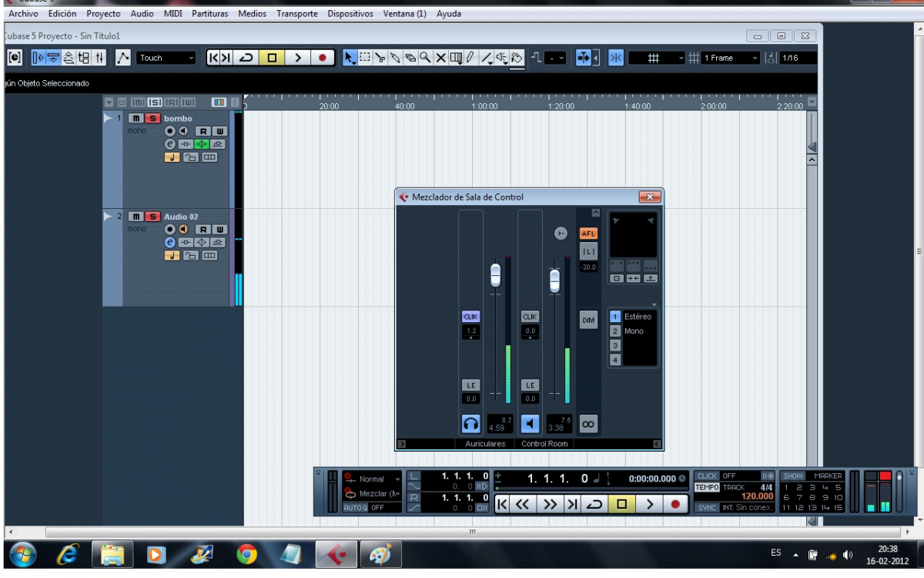Toggle the AFL listen mode button
924x578 pixels.
588,234
